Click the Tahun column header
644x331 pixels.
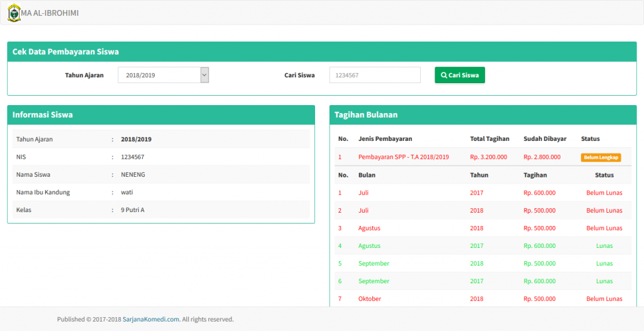click(479, 175)
